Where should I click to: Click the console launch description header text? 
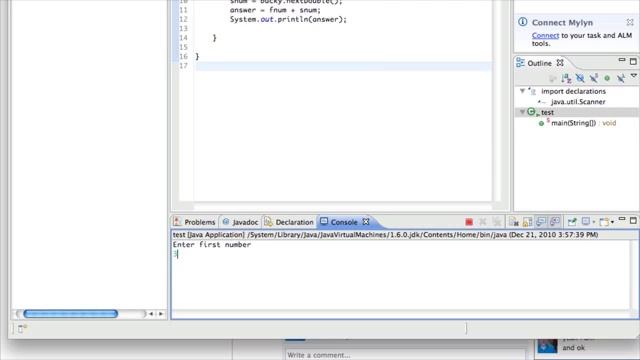pos(385,235)
